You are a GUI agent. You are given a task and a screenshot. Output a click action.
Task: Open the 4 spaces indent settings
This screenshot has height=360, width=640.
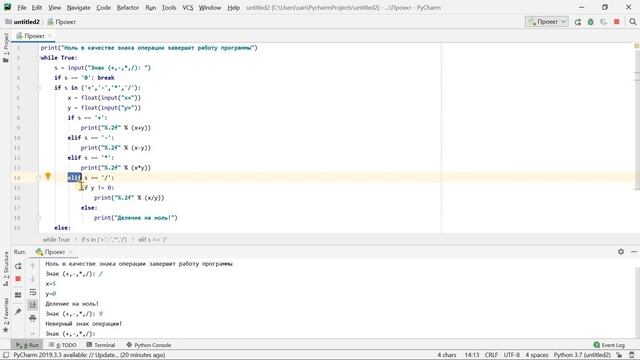(537, 355)
